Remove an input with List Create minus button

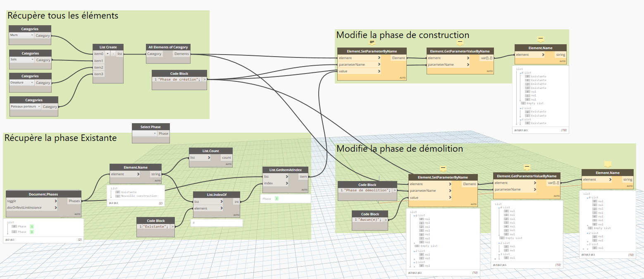113,54
